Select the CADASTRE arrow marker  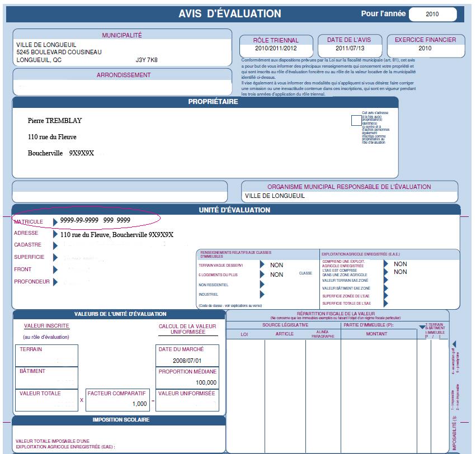click(x=54, y=245)
